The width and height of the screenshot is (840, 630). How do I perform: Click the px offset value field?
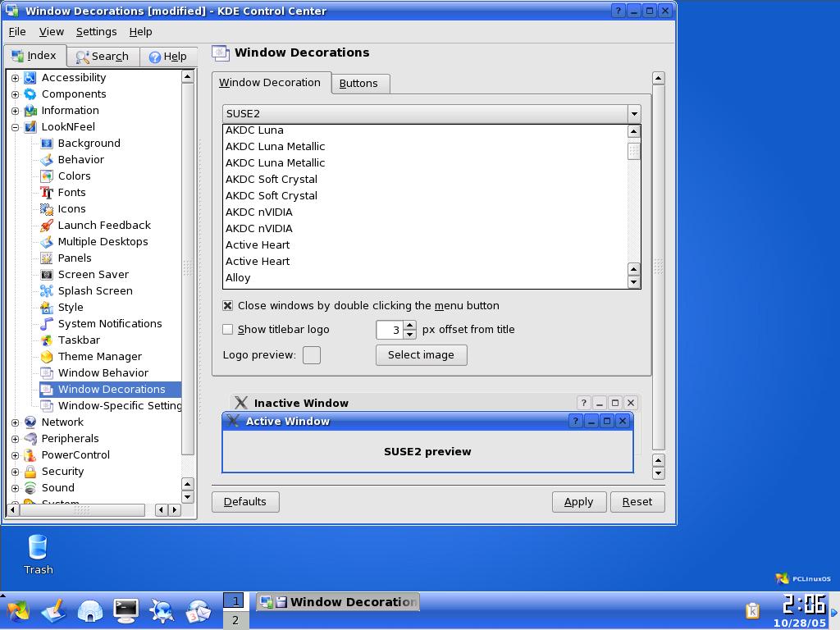coord(390,330)
